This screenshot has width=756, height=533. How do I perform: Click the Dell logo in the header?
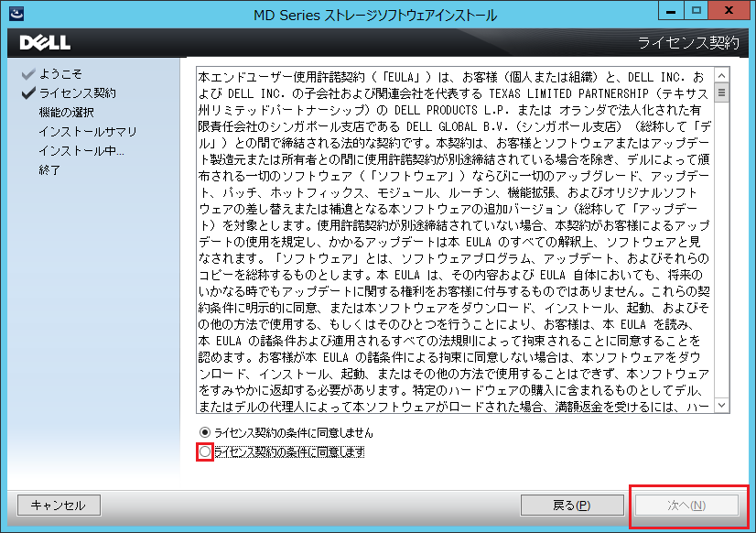(45, 43)
